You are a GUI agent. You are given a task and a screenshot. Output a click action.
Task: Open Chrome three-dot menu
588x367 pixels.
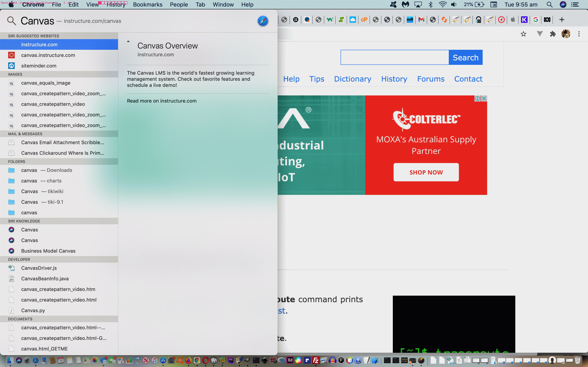coord(579,34)
